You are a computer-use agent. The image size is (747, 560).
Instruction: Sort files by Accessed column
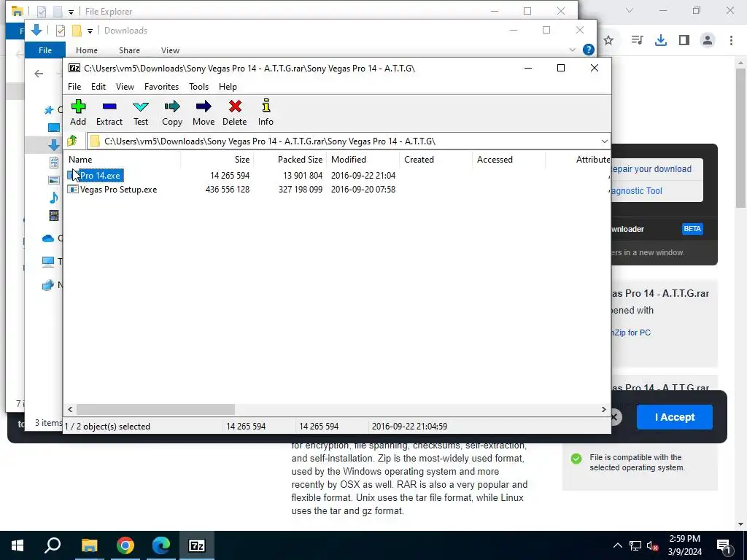coord(508,160)
